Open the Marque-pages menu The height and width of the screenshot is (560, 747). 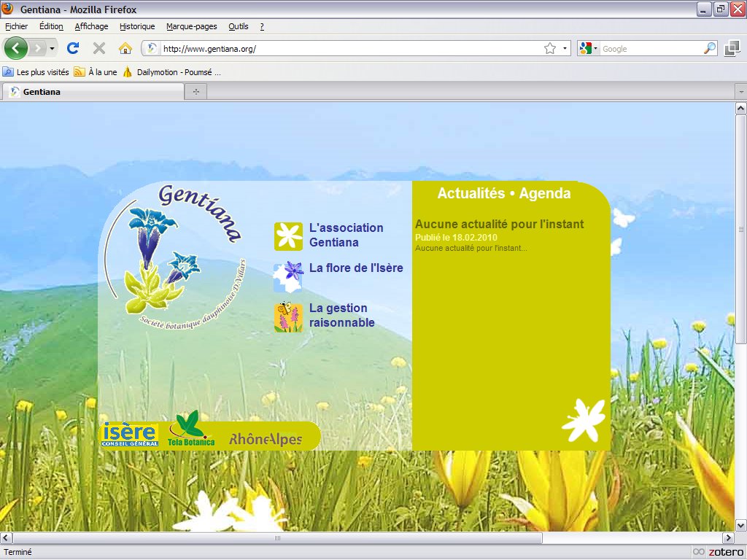[x=191, y=26]
